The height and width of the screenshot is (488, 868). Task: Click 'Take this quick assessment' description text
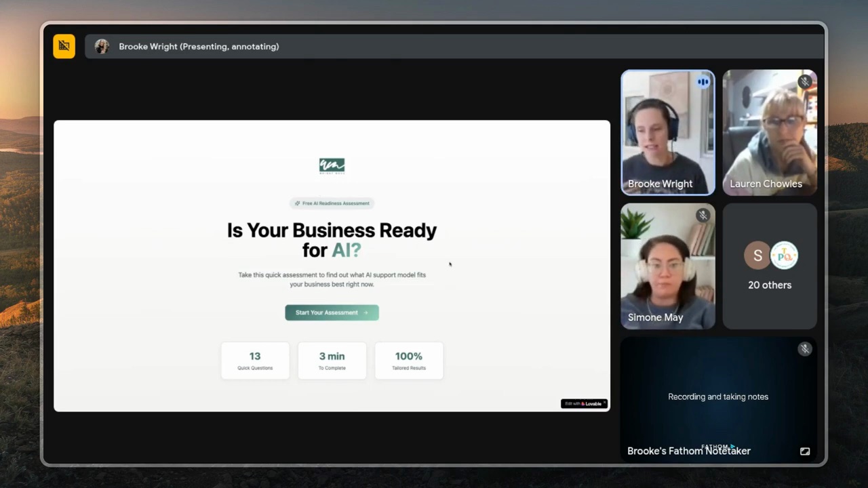click(x=332, y=279)
